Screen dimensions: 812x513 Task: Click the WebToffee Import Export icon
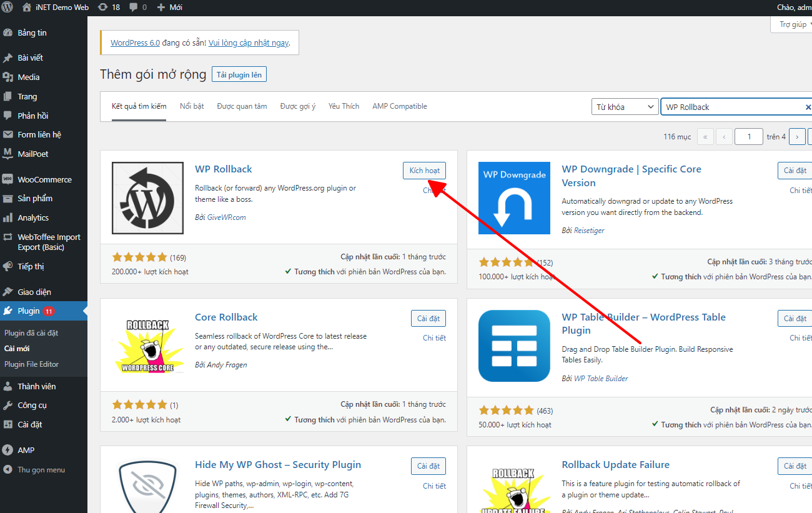[8, 237]
